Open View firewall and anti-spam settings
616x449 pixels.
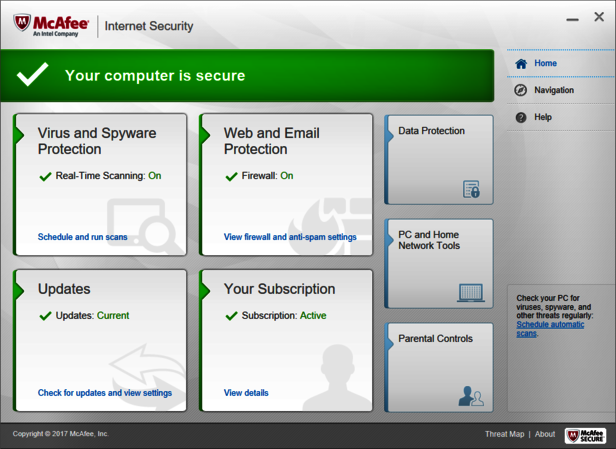(x=290, y=238)
